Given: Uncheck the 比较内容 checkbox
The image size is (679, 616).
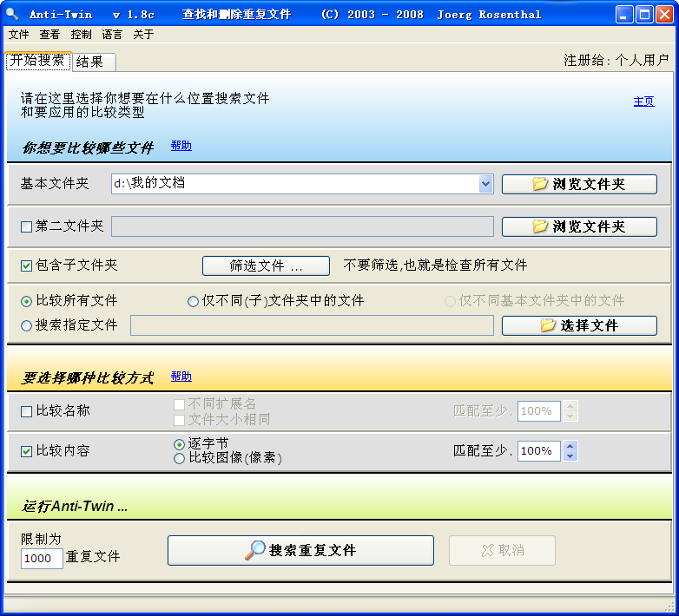Looking at the screenshot, I should click(27, 451).
